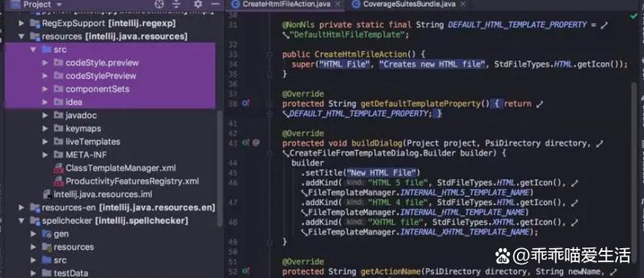644x278 pixels.
Task: Expand the META-INF folder arrow
Action: point(45,155)
